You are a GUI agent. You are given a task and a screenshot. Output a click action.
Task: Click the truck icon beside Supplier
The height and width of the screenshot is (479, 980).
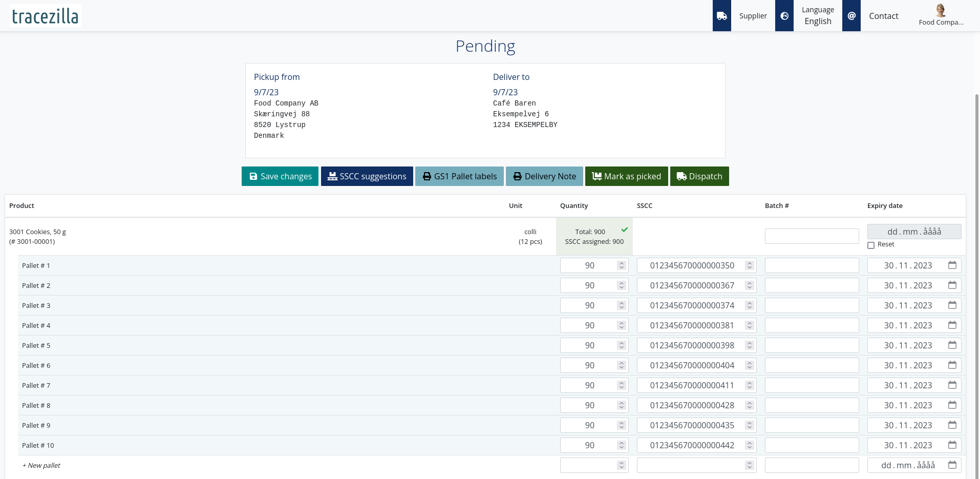click(722, 15)
